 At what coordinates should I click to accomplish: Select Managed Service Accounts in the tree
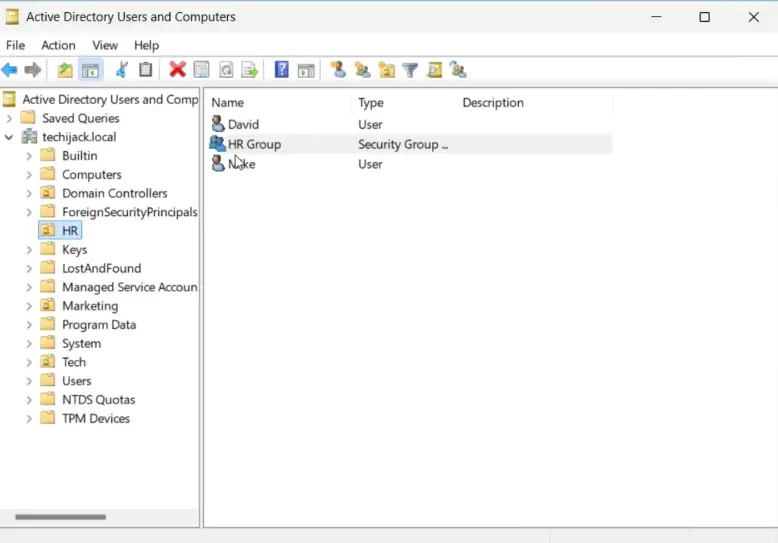coord(130,287)
